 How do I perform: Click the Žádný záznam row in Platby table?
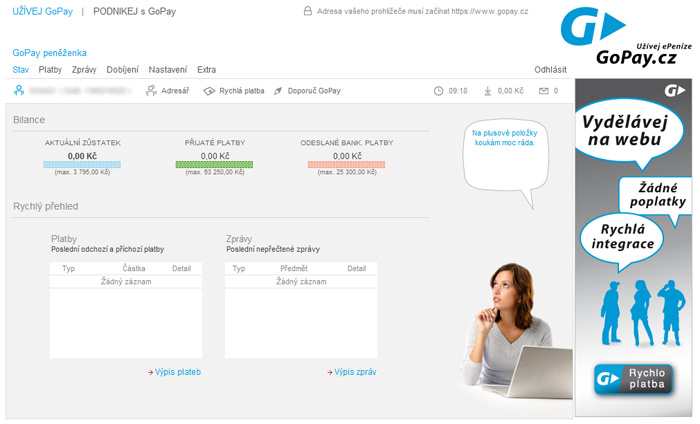pyautogui.click(x=126, y=282)
